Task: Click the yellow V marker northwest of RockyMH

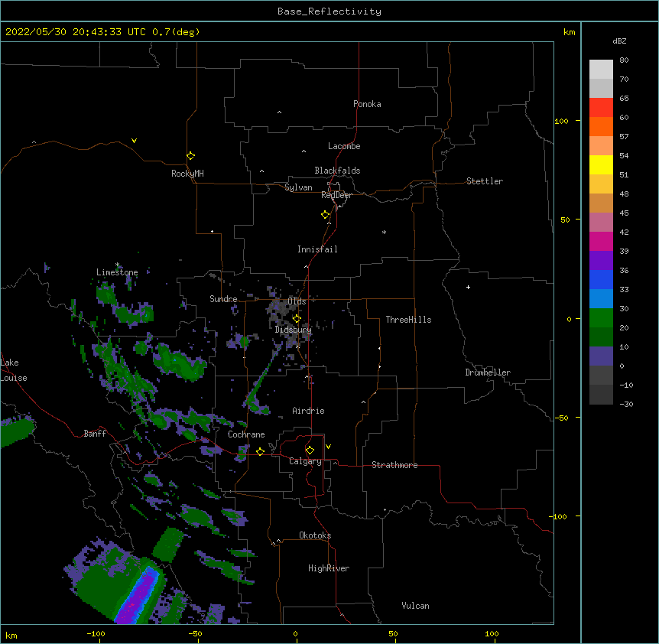Action: point(134,141)
